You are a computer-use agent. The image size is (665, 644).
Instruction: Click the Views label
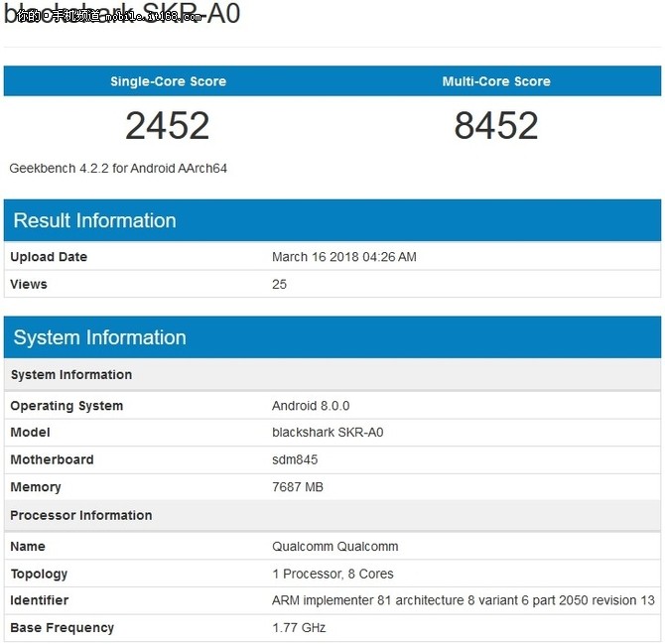click(x=29, y=284)
